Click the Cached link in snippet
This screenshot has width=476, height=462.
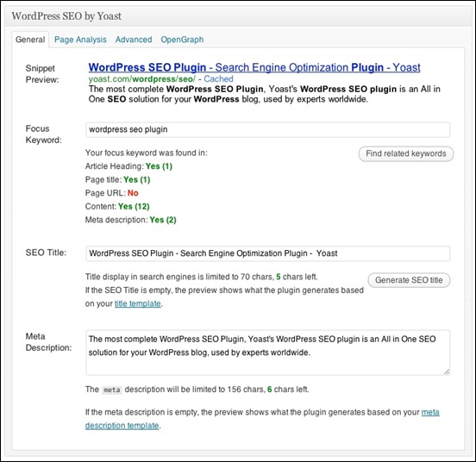click(218, 79)
